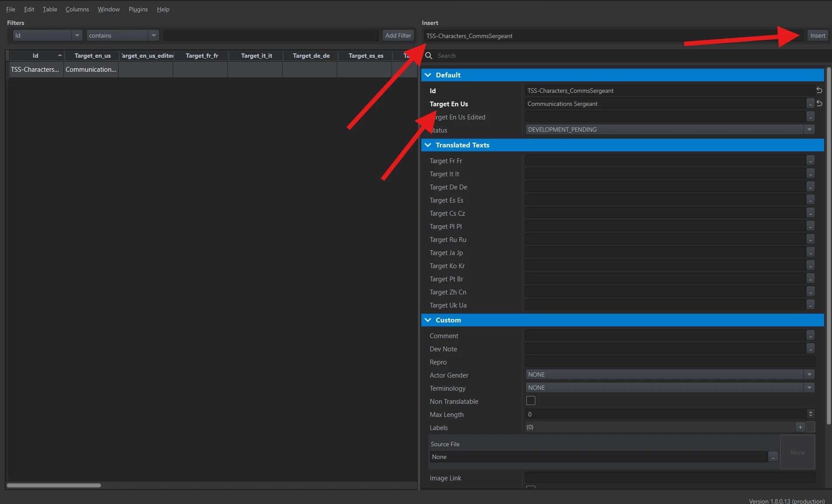Sort table by Target_en_us column header
Viewport: 832px width, 504px height.
click(x=92, y=56)
